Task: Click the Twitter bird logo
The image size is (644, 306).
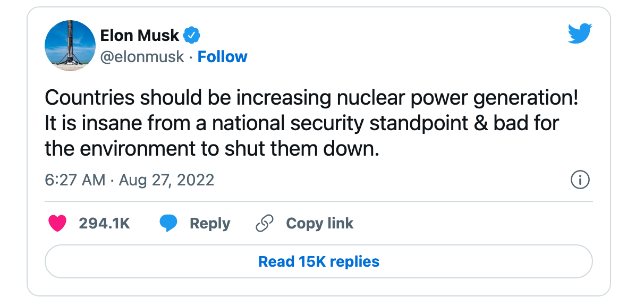Action: 580,35
